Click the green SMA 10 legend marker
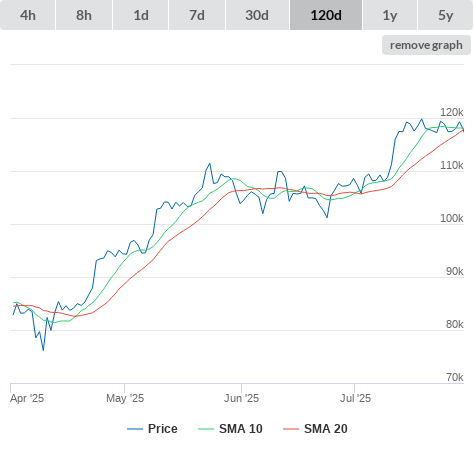Viewport: 474px width, 455px height. (x=206, y=429)
